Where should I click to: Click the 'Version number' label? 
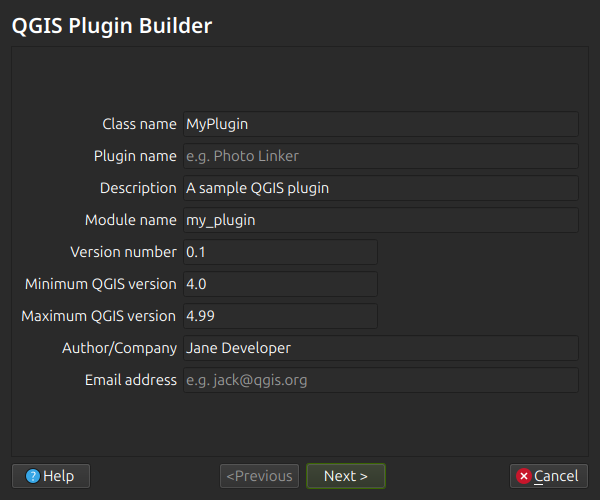click(124, 252)
